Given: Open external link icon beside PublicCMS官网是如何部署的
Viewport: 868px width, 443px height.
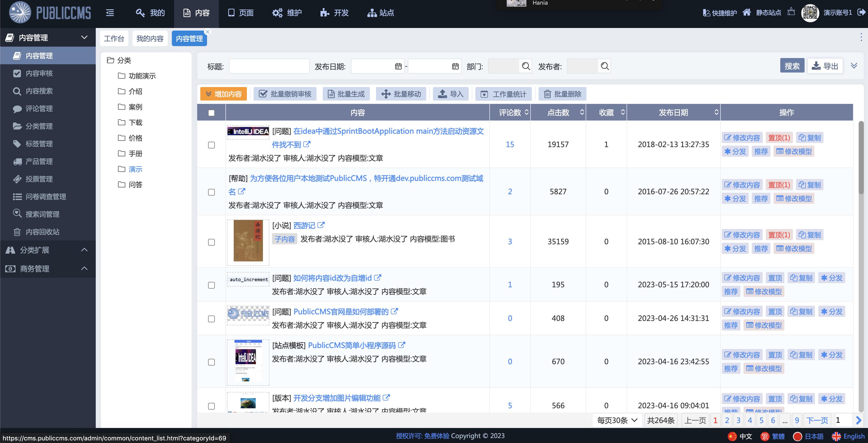Looking at the screenshot, I should (394, 311).
